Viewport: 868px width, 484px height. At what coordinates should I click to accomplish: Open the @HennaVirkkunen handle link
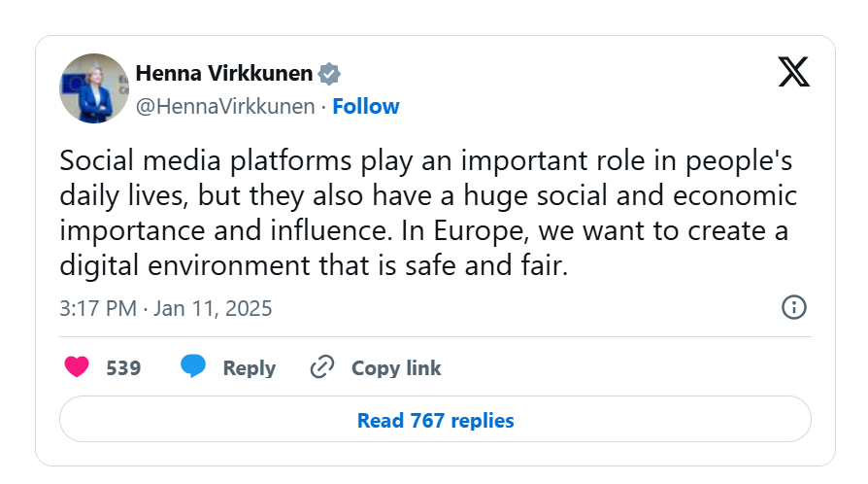225,107
